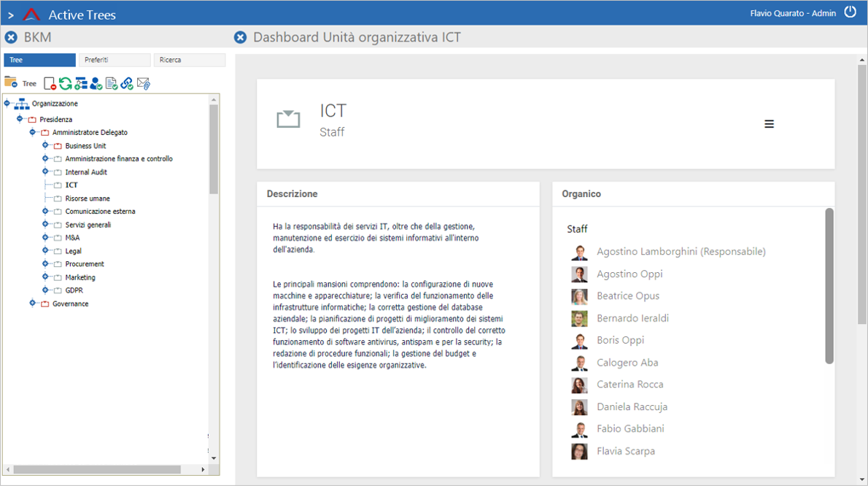The width and height of the screenshot is (868, 486).
Task: Expand the Comunicazione esterna node
Action: click(45, 211)
